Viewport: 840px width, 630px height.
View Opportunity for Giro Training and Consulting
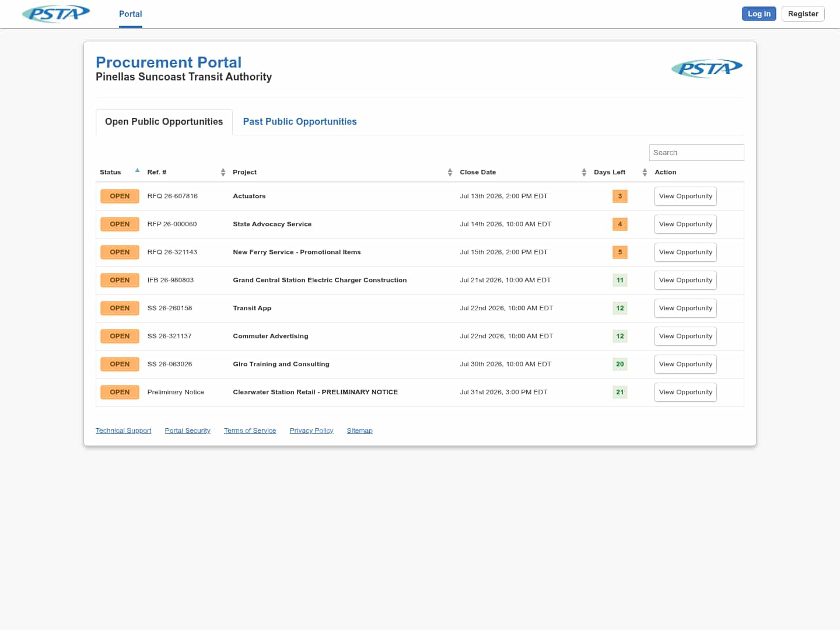tap(685, 364)
